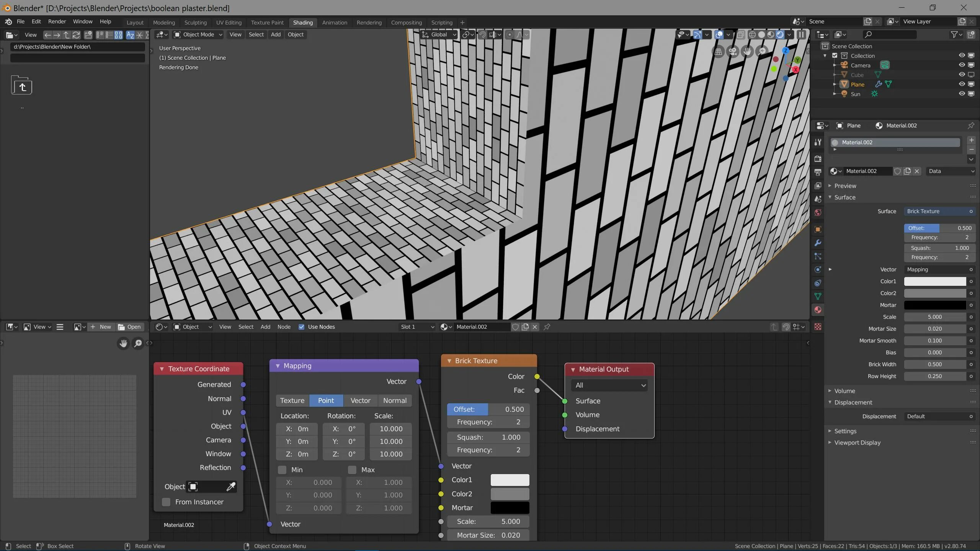Hide the Sun object in outliner
The height and width of the screenshot is (551, 980).
click(961, 94)
